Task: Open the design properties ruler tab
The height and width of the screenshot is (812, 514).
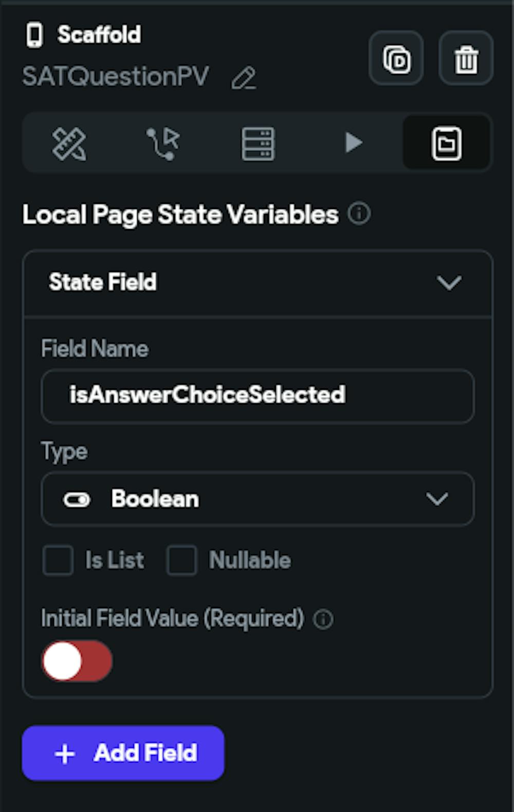Action: coord(69,143)
